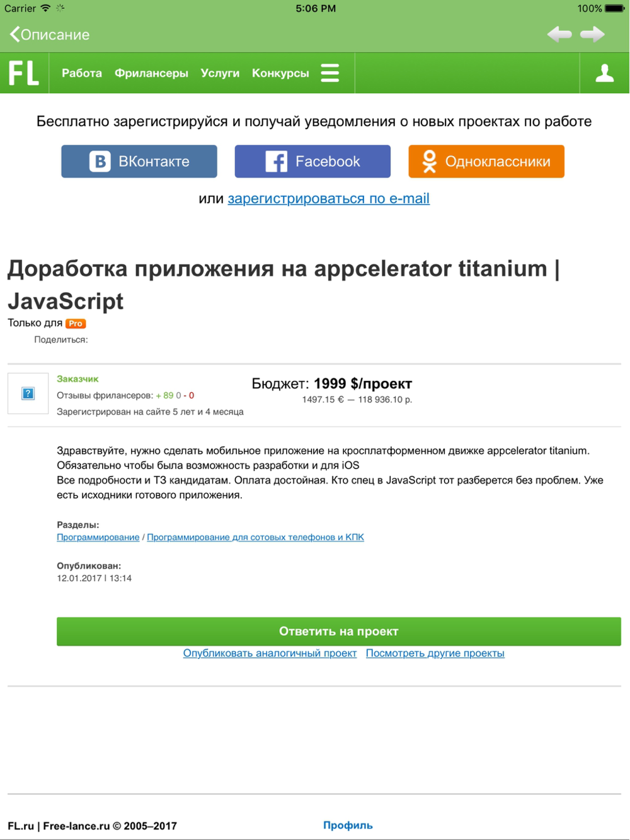This screenshot has width=630, height=840.
Task: Sign up with the ВКонтакте button
Action: [x=139, y=161]
